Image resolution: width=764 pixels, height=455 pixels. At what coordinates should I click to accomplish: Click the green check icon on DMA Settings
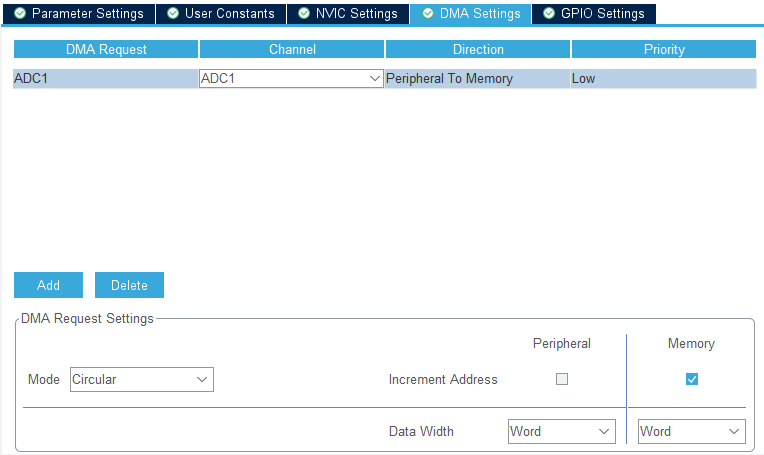428,14
